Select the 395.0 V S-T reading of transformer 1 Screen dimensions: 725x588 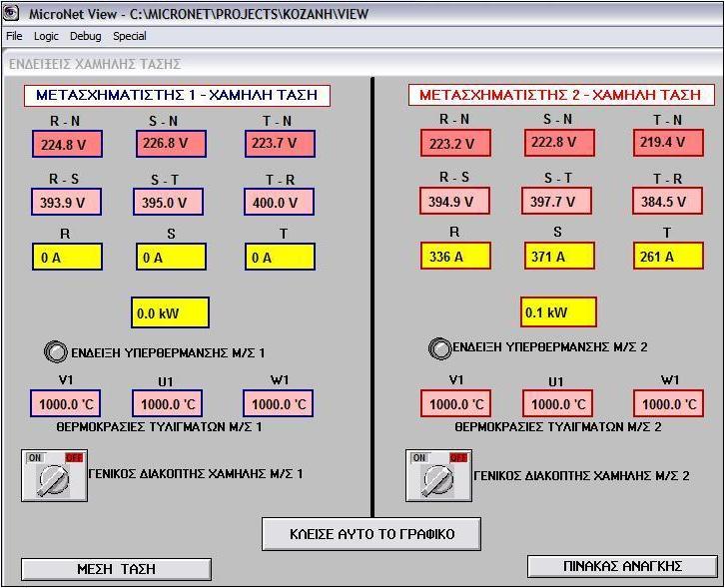[168, 202]
